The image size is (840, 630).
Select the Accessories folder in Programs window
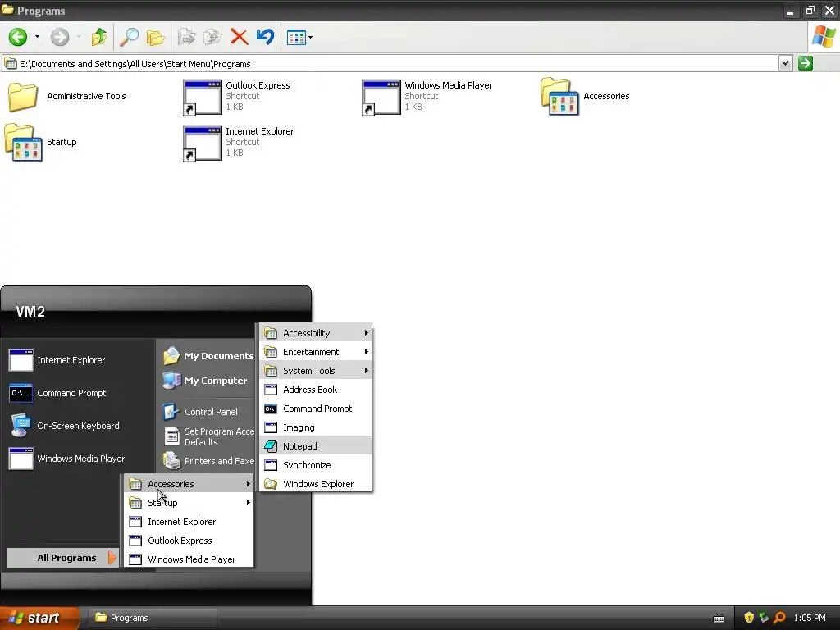(559, 97)
